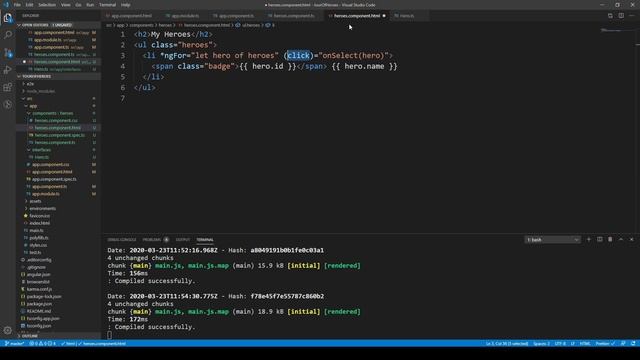Open the View menu
This screenshot has height=360, width=640.
click(66, 5)
